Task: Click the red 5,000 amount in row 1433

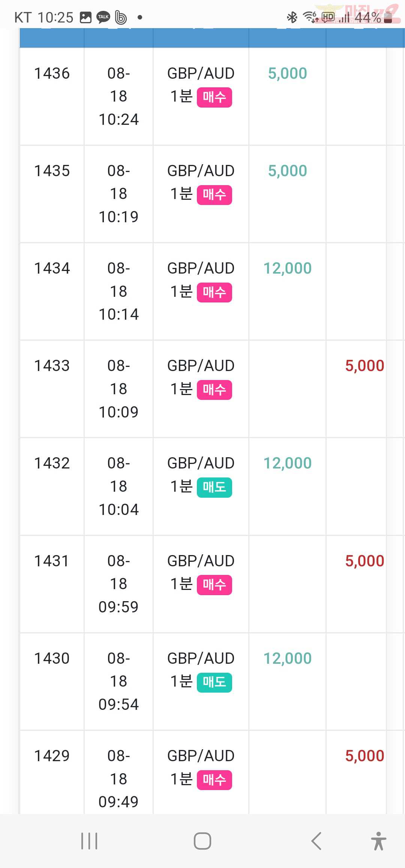Action: pos(364,366)
